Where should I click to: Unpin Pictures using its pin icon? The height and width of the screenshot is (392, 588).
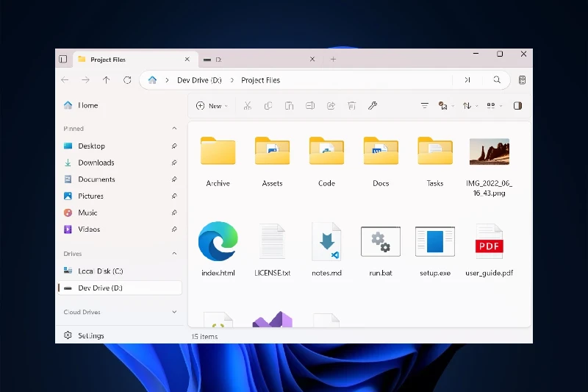[174, 196]
